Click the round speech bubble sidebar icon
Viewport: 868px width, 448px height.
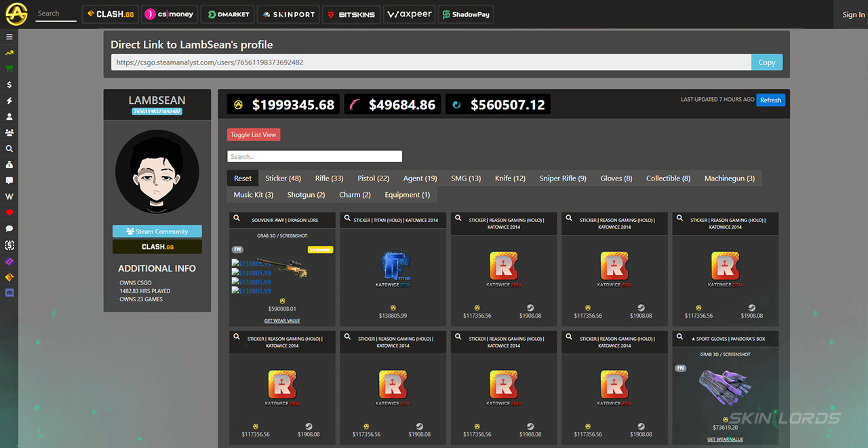(x=9, y=229)
